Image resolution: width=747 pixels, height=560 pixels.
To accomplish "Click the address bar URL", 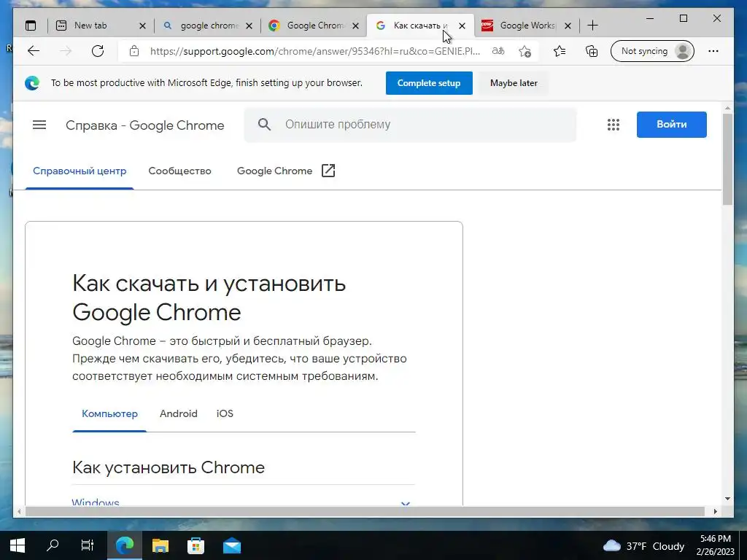I will tap(315, 51).
